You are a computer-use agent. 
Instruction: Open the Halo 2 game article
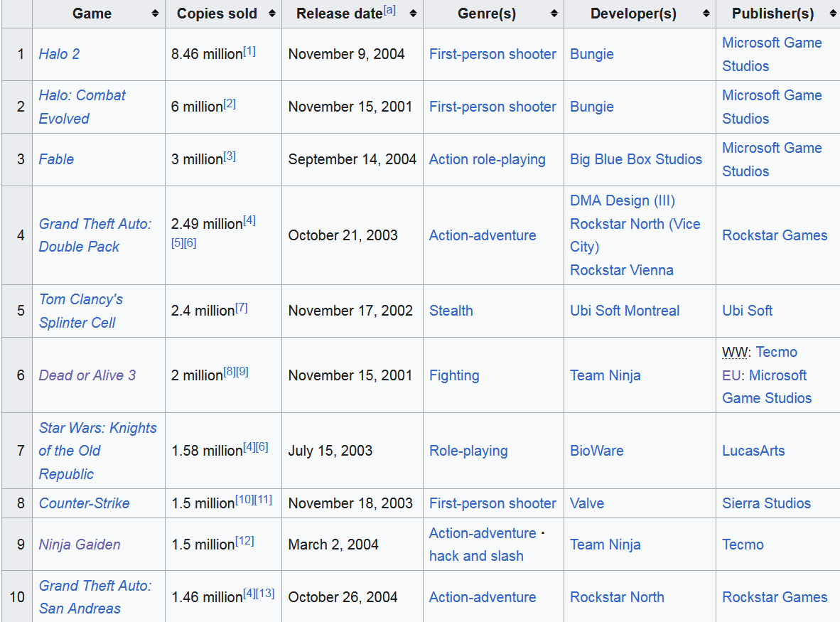(x=59, y=54)
